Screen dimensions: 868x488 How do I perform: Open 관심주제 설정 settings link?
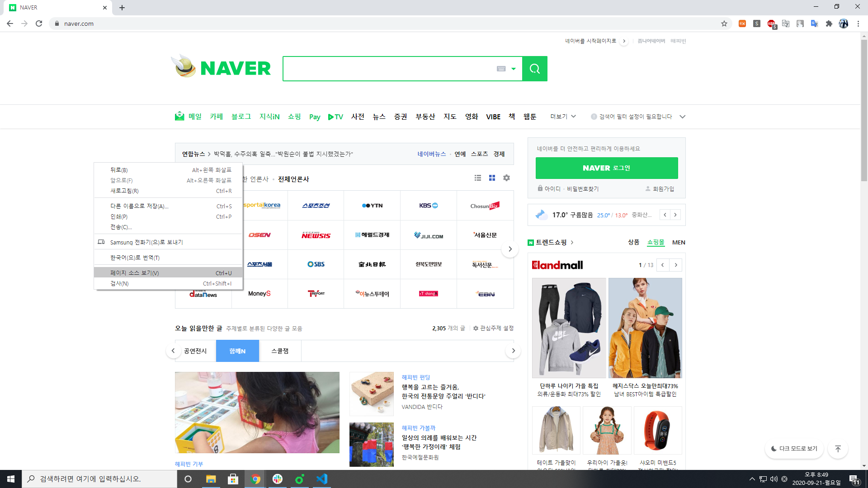(x=493, y=328)
